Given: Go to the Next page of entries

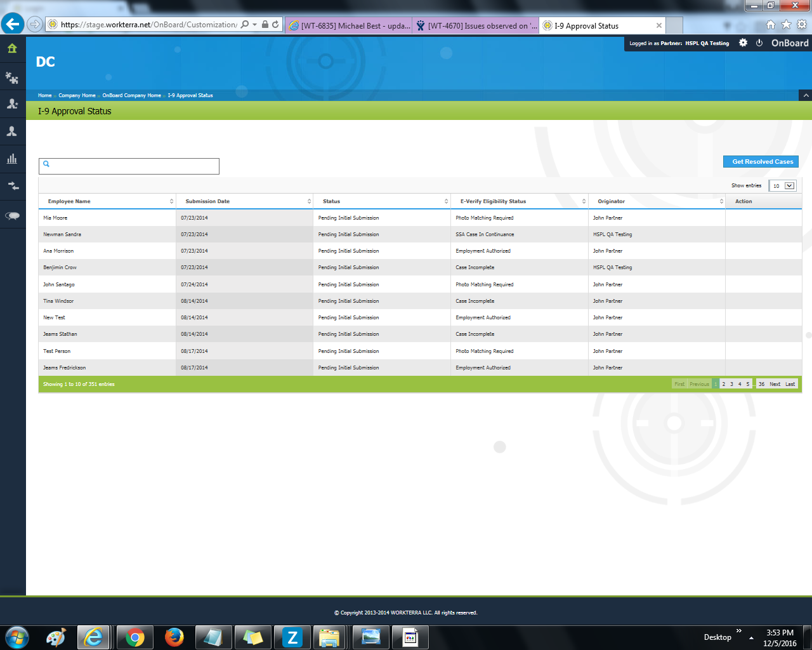Looking at the screenshot, I should pyautogui.click(x=775, y=384).
